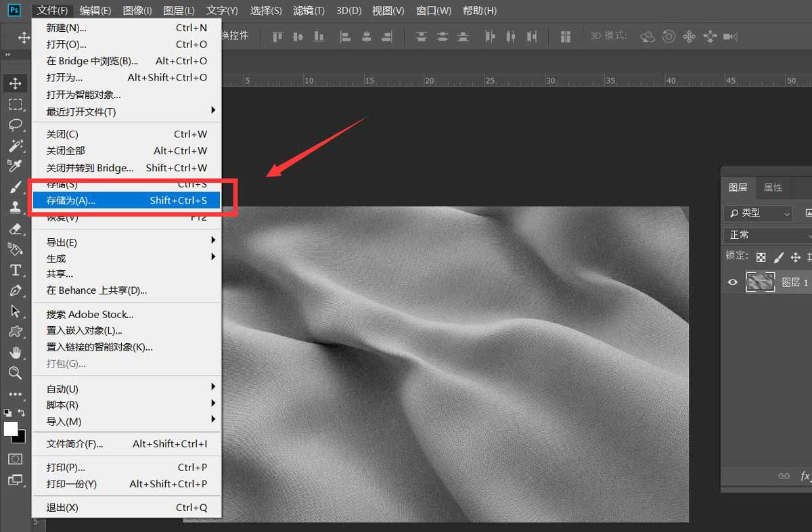Choose 新建(N)... from the File menu
The width and height of the screenshot is (812, 532).
pos(127,28)
